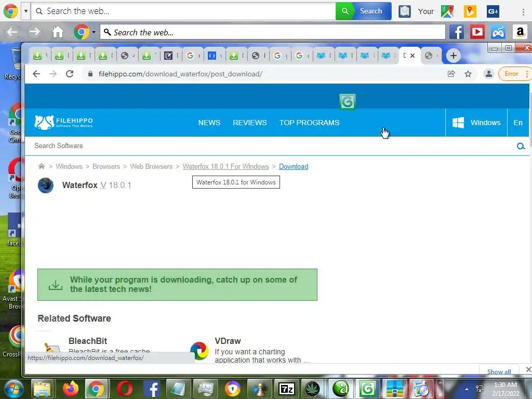Image resolution: width=532 pixels, height=399 pixels.
Task: Click the outer browser forward arrow
Action: pyautogui.click(x=34, y=32)
